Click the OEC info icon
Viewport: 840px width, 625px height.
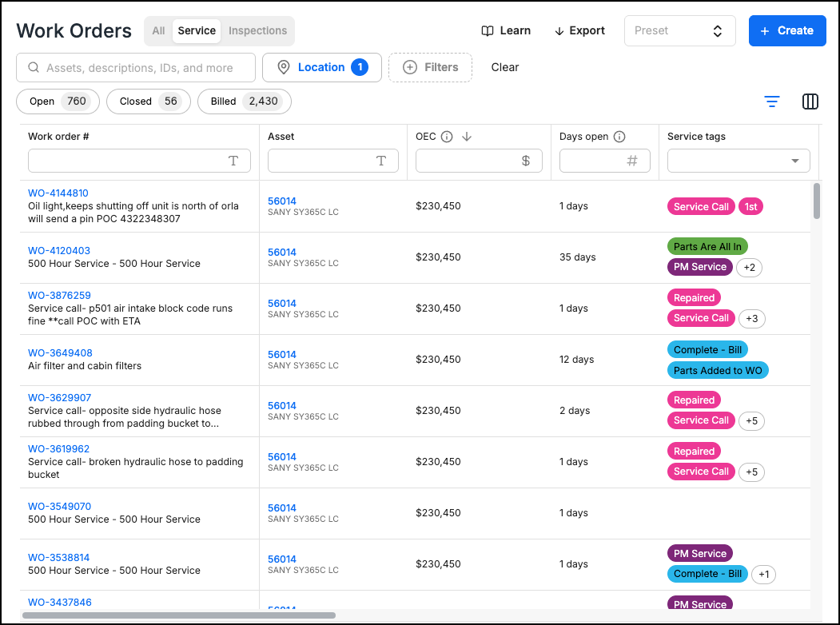tap(447, 137)
